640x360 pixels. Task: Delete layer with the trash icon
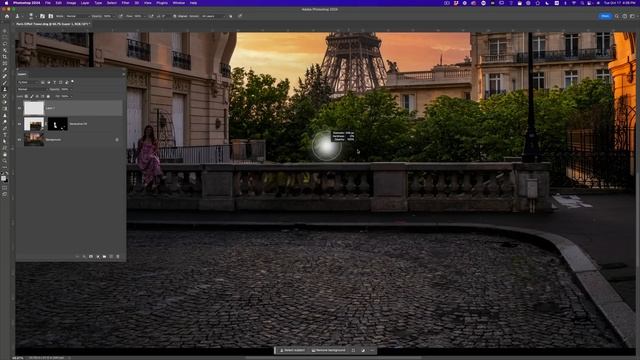tap(118, 256)
